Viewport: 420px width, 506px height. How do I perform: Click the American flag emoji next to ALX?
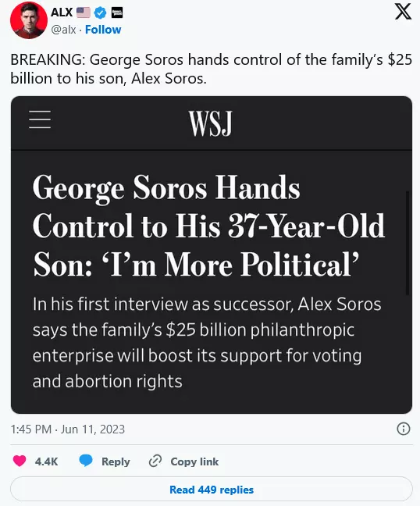tap(84, 12)
